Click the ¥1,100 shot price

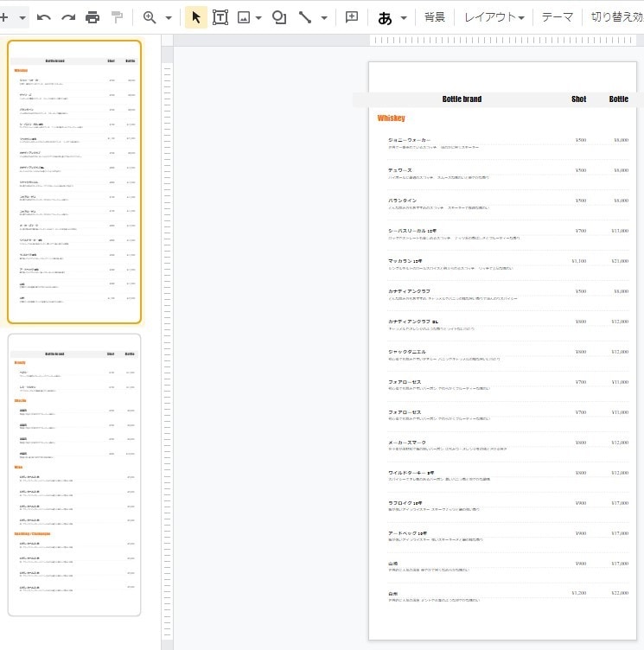point(579,261)
